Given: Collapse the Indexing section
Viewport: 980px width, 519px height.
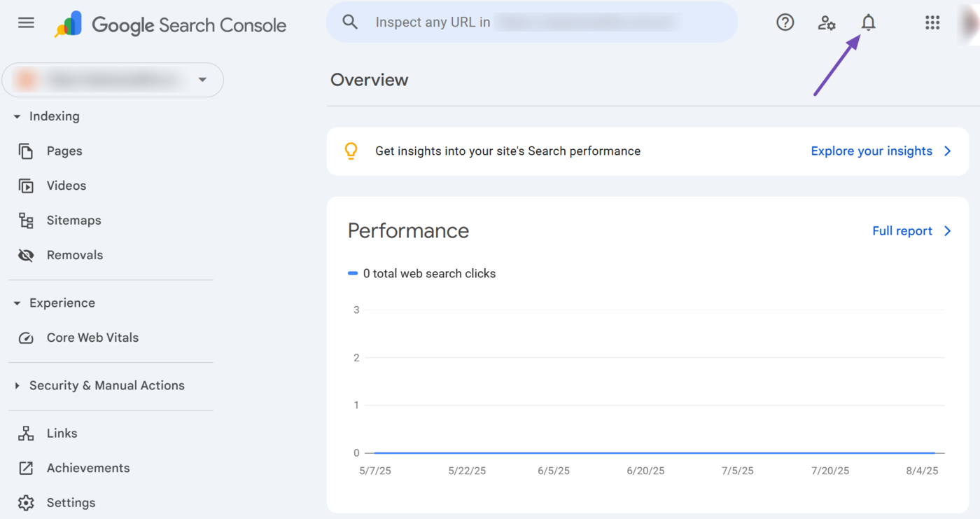Looking at the screenshot, I should [x=17, y=117].
